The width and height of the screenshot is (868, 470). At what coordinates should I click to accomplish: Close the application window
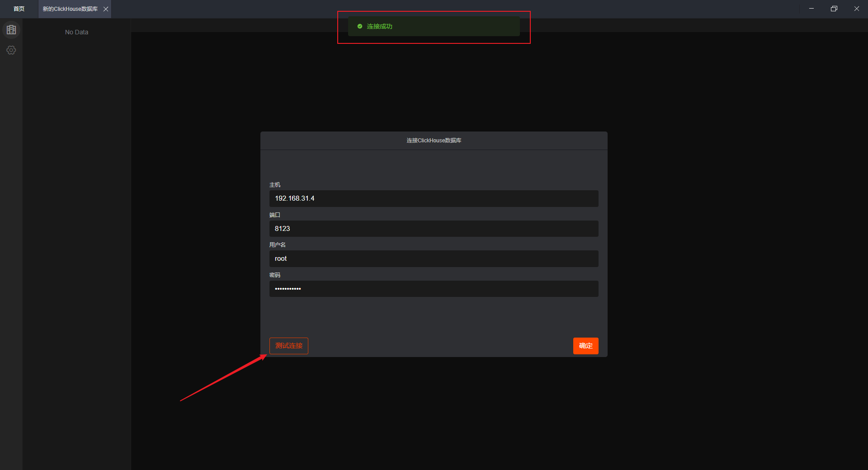(x=857, y=9)
